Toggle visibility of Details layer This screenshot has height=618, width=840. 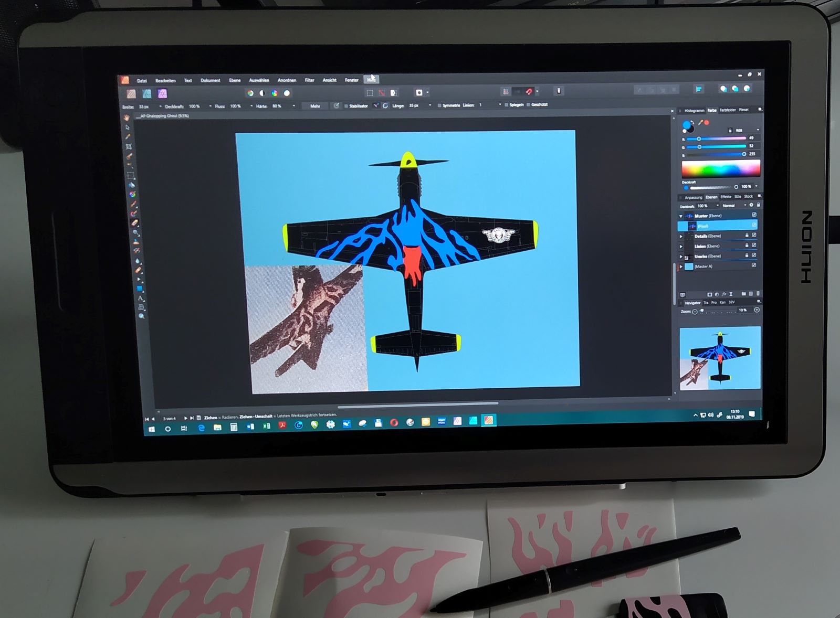point(754,235)
